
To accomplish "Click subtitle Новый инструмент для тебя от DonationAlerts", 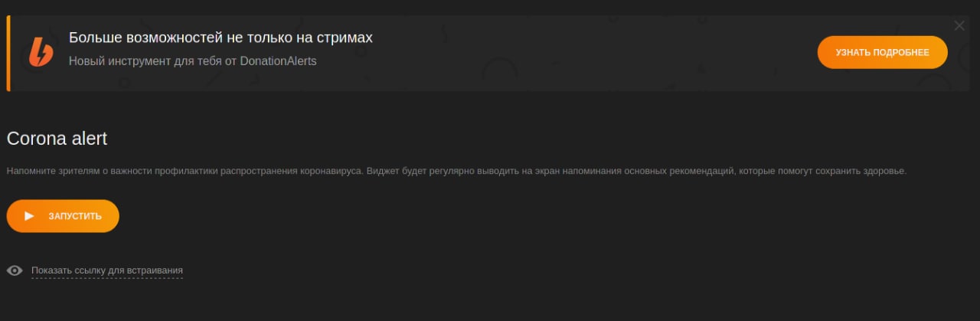I will [192, 61].
